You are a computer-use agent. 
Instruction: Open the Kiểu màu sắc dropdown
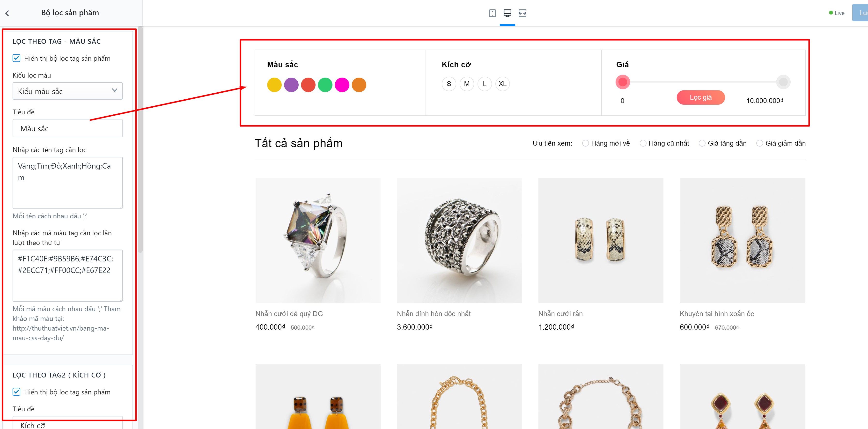tap(67, 91)
